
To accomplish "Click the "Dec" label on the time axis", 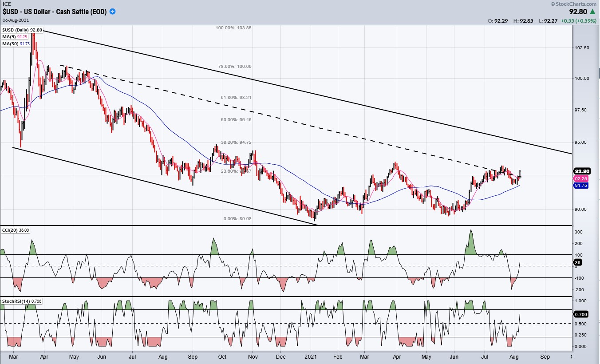I will (x=280, y=356).
